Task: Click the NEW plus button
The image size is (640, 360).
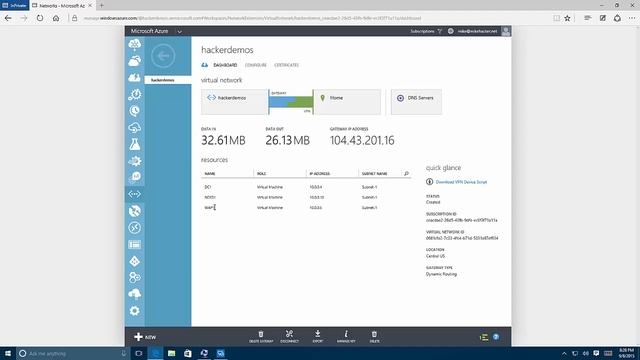Action: (145, 337)
